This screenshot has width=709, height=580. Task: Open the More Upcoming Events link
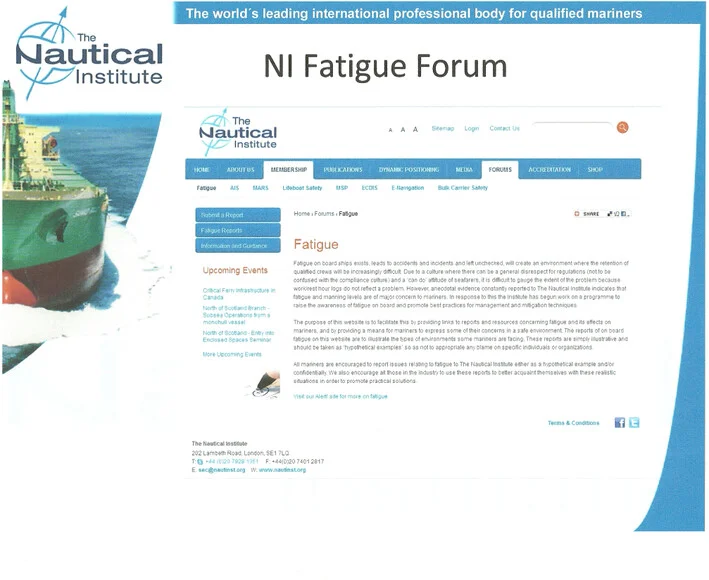pos(232,354)
